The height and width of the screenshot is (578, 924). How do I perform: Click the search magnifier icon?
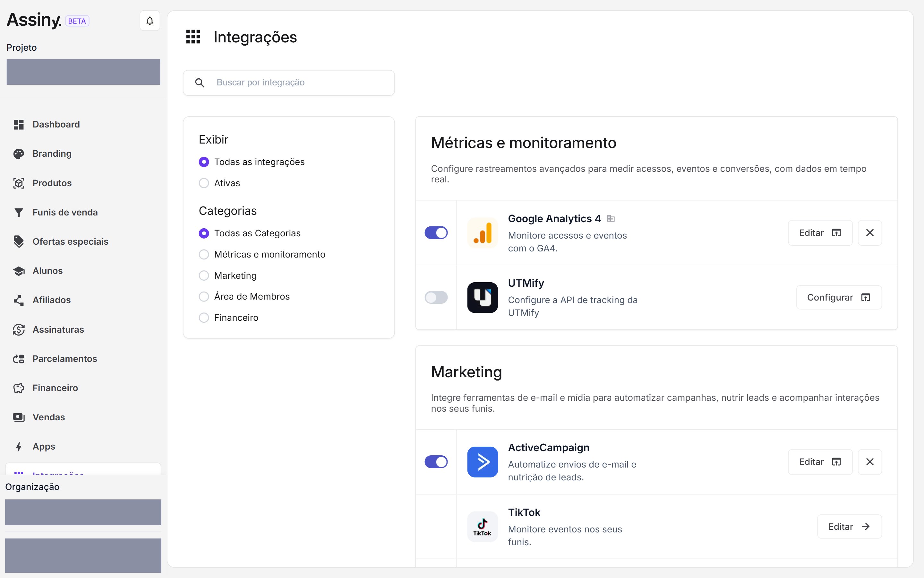click(x=200, y=83)
